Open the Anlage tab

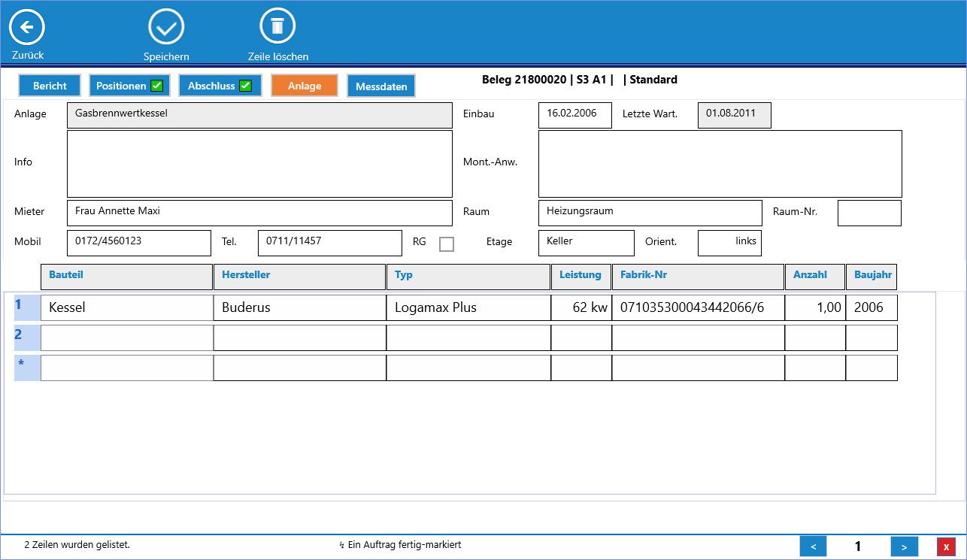[x=305, y=86]
